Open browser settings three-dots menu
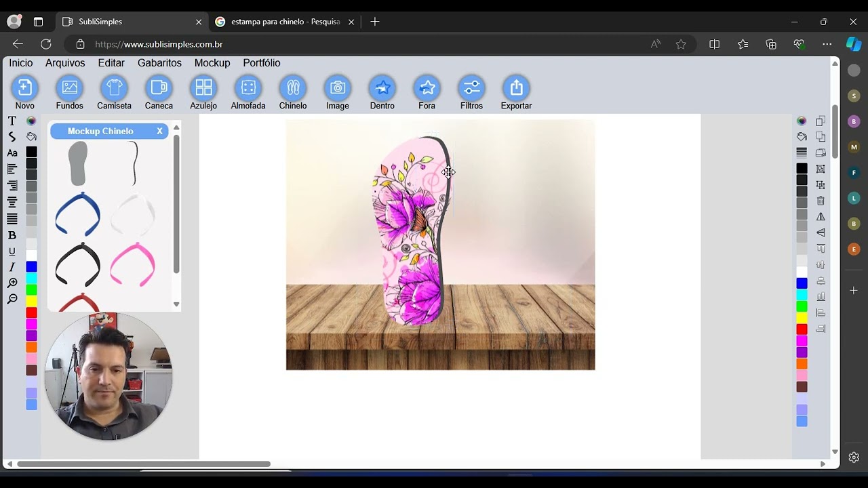The width and height of the screenshot is (868, 488). tap(827, 44)
